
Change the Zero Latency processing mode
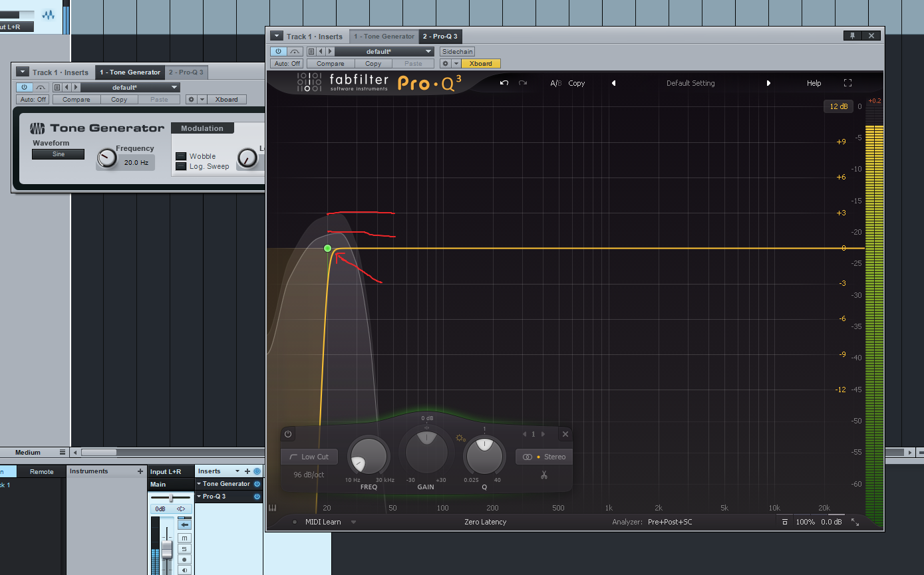(485, 522)
